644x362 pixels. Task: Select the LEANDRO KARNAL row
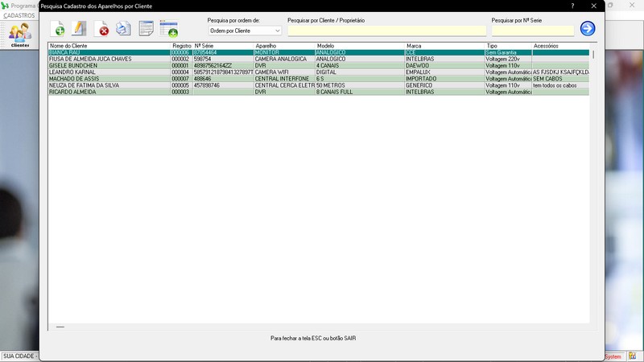(x=319, y=72)
